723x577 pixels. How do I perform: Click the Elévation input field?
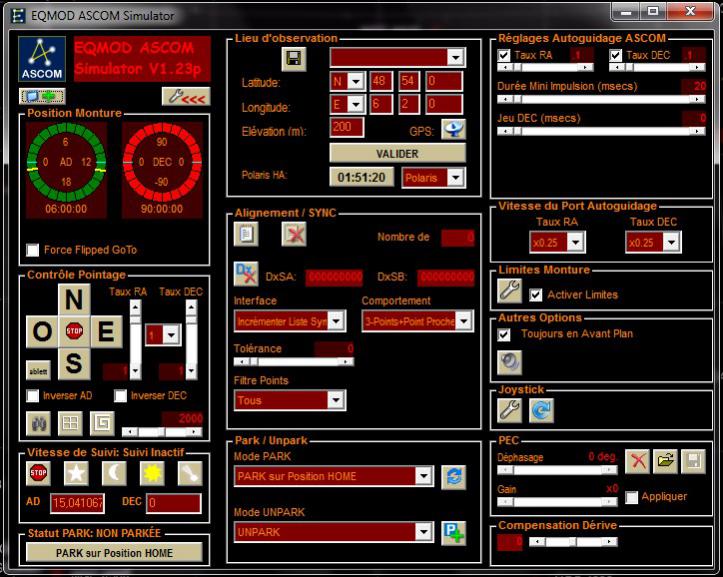coord(347,127)
